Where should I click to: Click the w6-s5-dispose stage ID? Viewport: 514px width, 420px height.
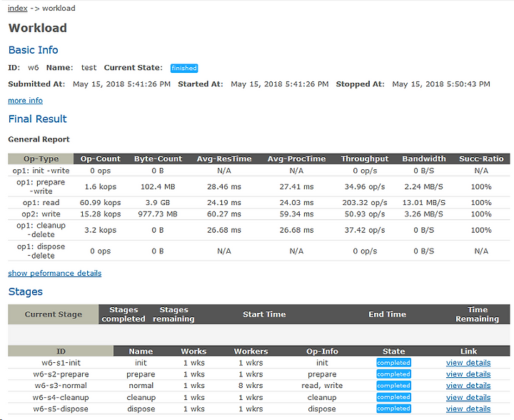tap(61, 409)
